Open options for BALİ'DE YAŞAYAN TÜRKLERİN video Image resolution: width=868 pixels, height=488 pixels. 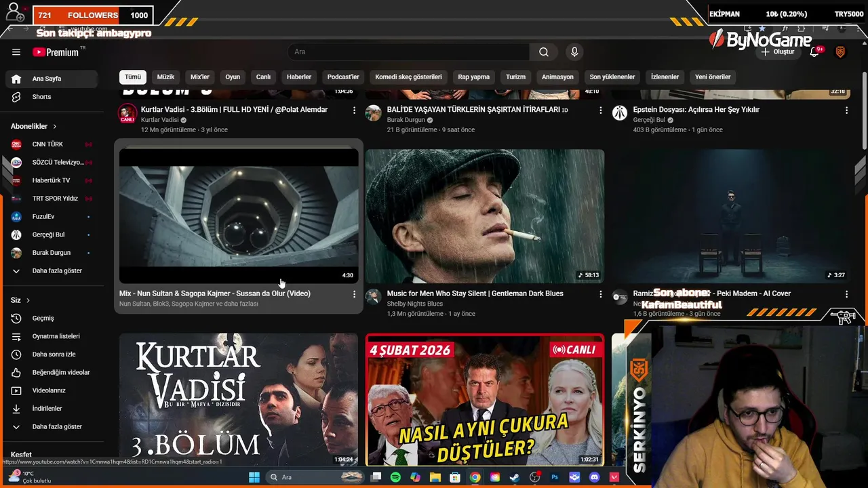click(600, 110)
